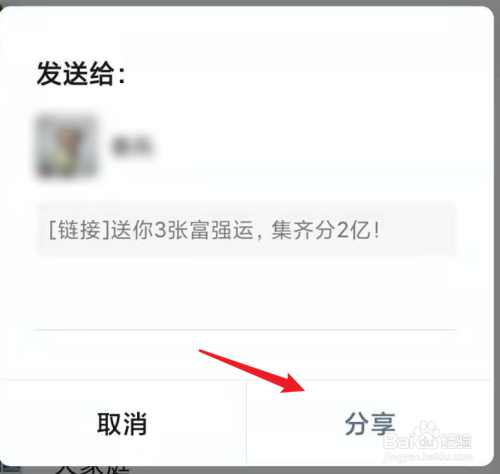The image size is (500, 474).
Task: Click the Baidu 经验 watermark text
Action: tap(427, 441)
